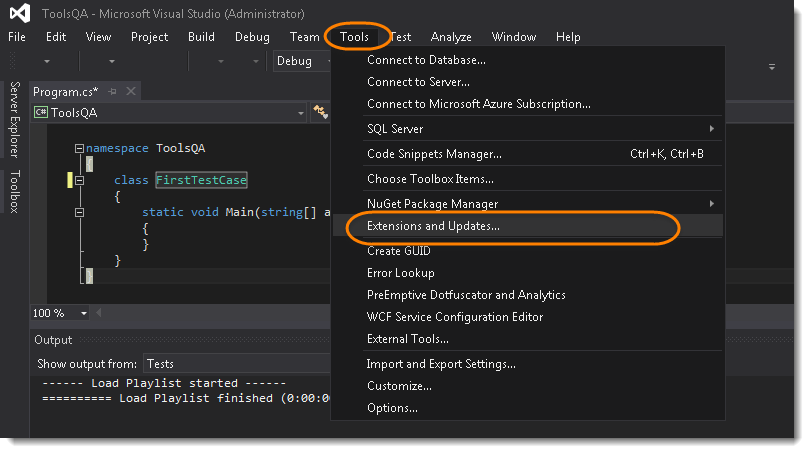Expand the NuGet Package Manager submenu arrow
This screenshot has height=453, width=809.
pyautogui.click(x=711, y=204)
